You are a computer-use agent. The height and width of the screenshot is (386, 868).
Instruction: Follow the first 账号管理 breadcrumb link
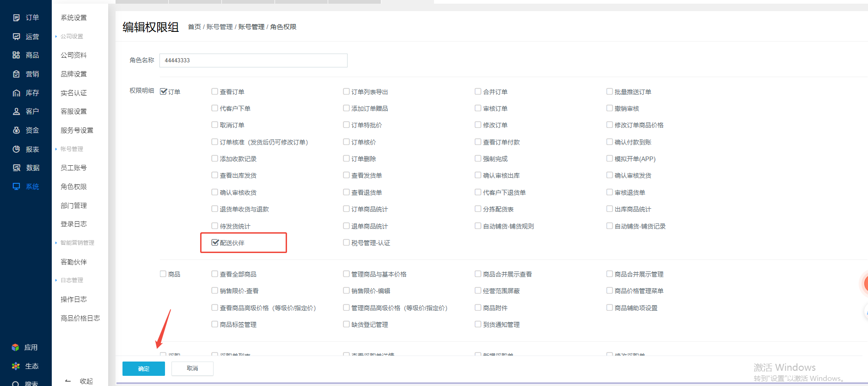(x=220, y=27)
